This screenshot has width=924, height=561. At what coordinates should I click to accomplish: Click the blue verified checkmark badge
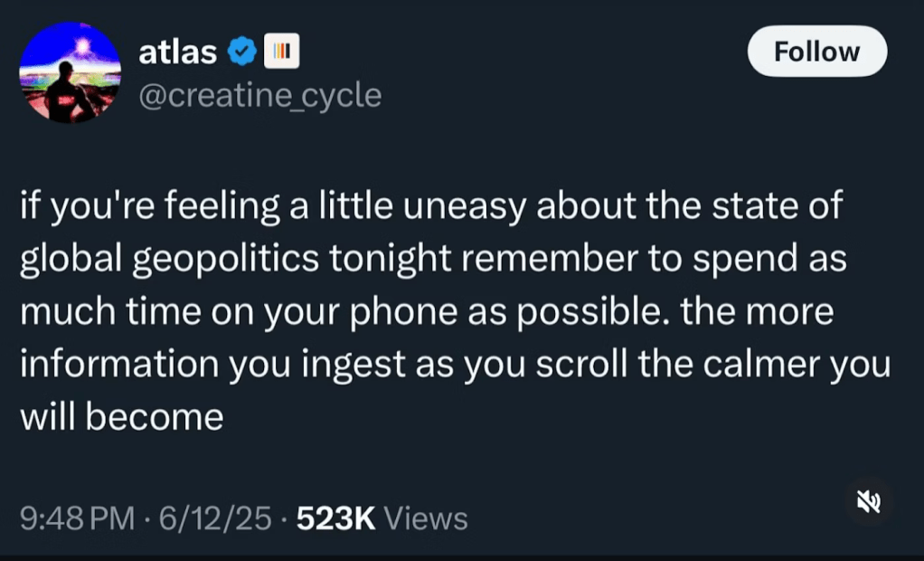tap(240, 53)
